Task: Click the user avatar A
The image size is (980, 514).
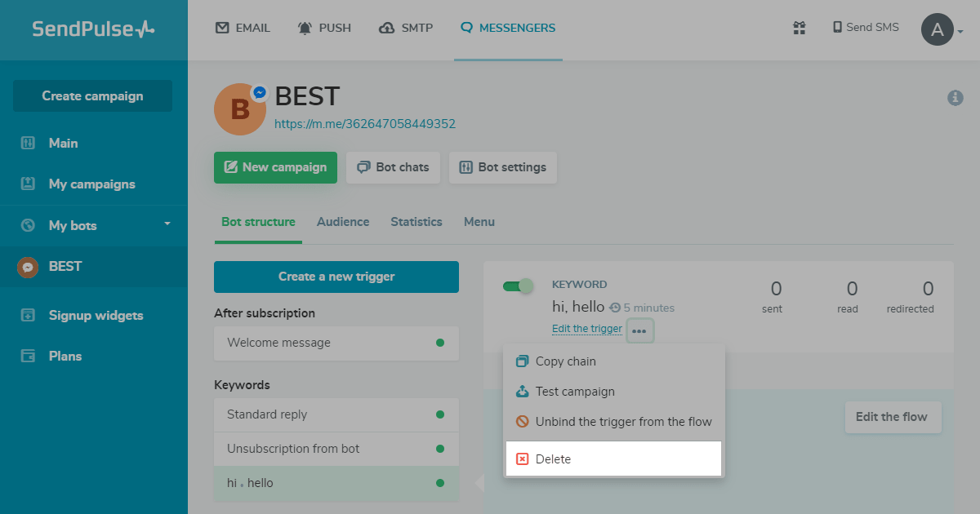Action: pos(937,30)
